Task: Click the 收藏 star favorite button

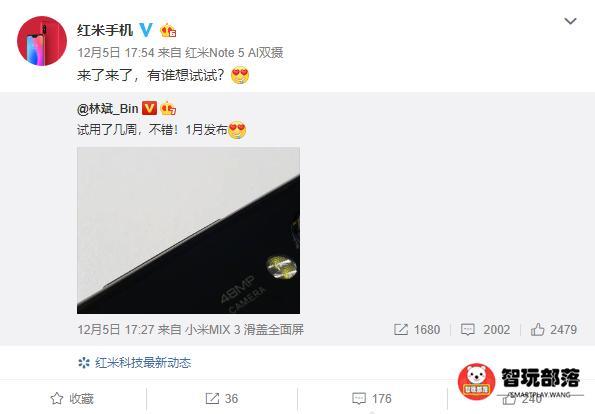Action: coord(72,398)
